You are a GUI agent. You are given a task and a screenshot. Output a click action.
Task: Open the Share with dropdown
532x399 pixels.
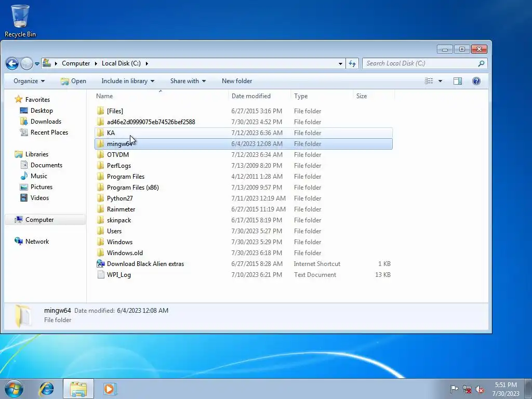point(188,81)
